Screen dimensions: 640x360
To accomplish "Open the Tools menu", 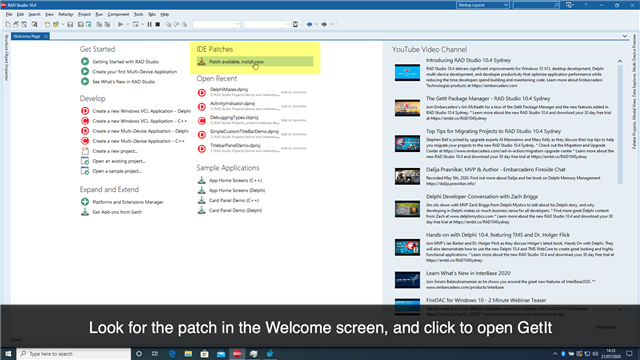I will tap(138, 14).
